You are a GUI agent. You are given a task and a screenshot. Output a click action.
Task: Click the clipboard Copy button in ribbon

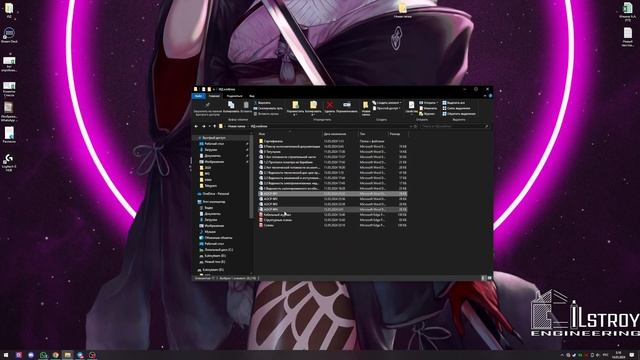coord(231,107)
